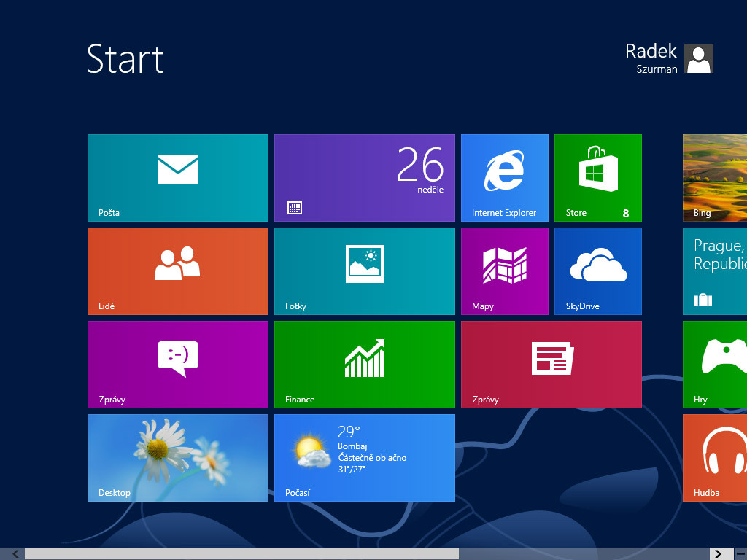Click the user account avatar picture
The image size is (747, 560).
pyautogui.click(x=698, y=58)
